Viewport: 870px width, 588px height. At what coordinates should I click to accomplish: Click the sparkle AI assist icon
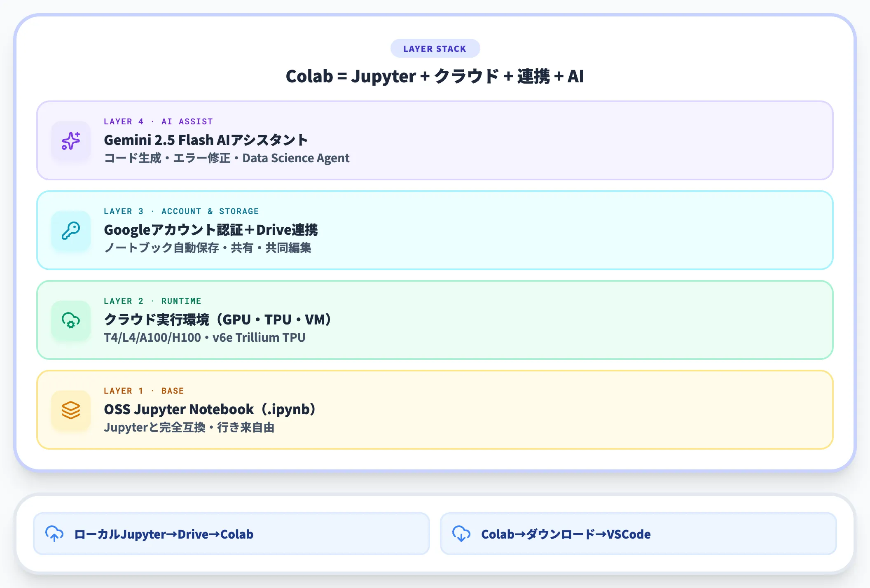(71, 141)
